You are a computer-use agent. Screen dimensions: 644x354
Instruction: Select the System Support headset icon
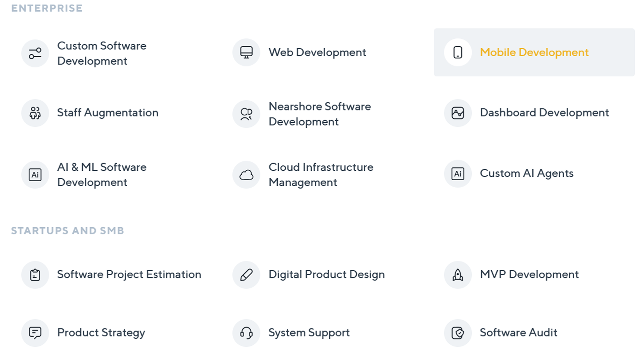pos(246,333)
